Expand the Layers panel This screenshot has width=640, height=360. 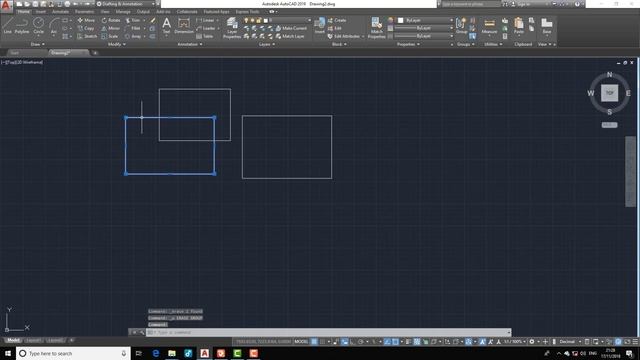pyautogui.click(x=267, y=44)
